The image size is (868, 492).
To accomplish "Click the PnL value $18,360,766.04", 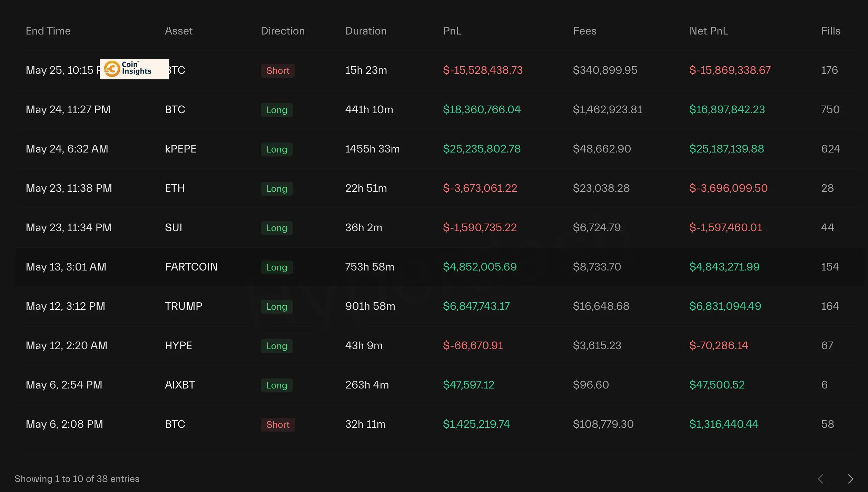I will coord(482,109).
